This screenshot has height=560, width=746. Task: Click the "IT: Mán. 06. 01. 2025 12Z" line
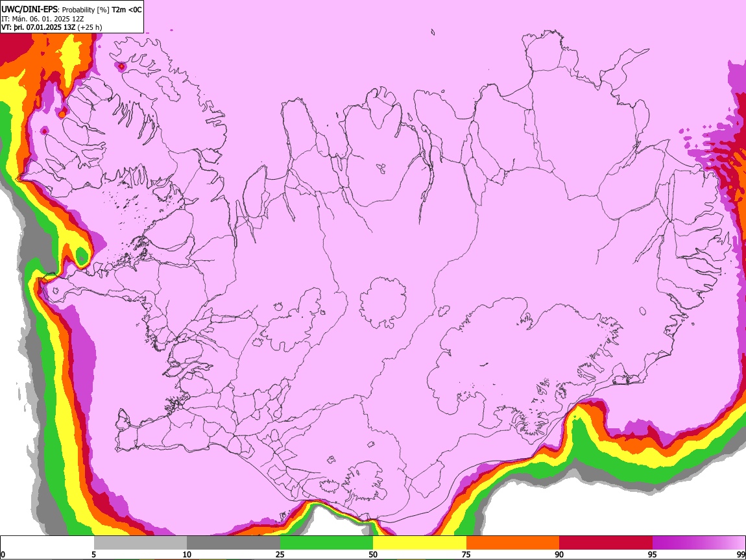42,19
